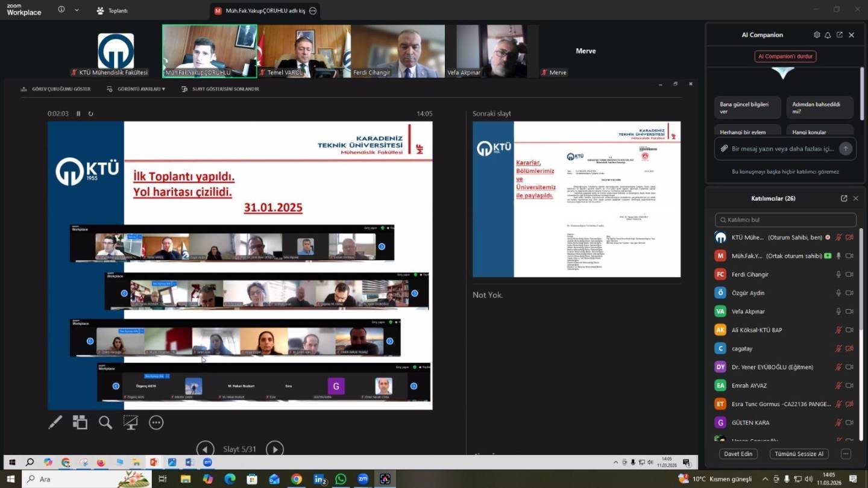Select the pen and laser pointer tool
This screenshot has width=868, height=488.
(55, 423)
